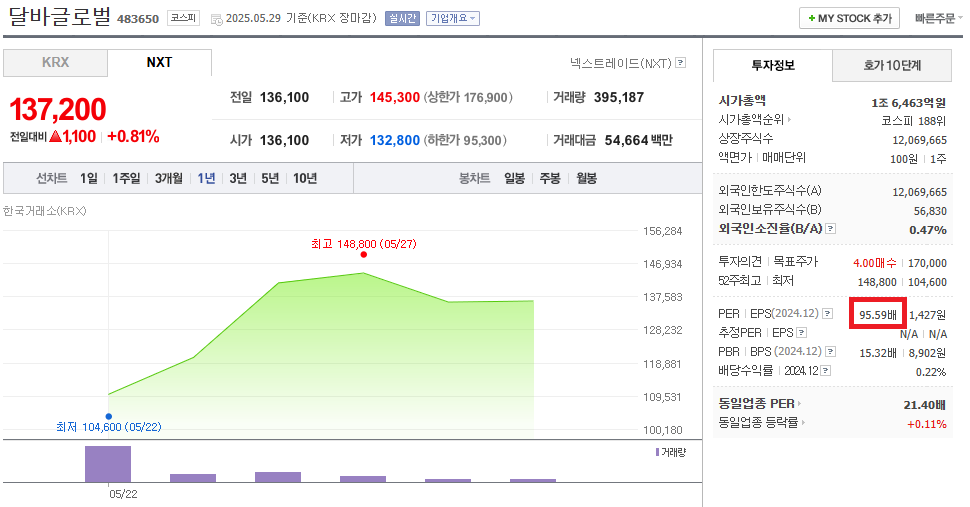Click the 4.00매수 investment opinion
Viewport: 970px width, 507px height.
(x=875, y=263)
